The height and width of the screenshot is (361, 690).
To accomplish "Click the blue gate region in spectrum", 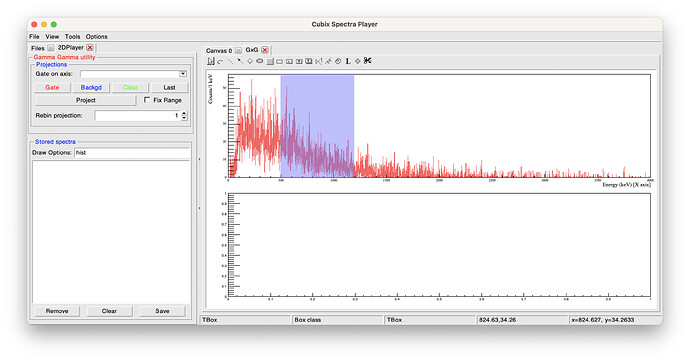I will tap(317, 125).
